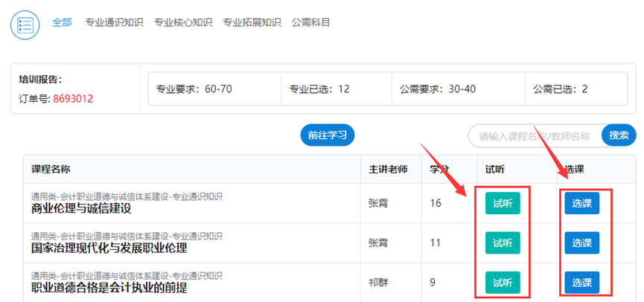Show the 专业拓展知识 tab
Image resolution: width=644 pixels, height=302 pixels.
[x=252, y=22]
